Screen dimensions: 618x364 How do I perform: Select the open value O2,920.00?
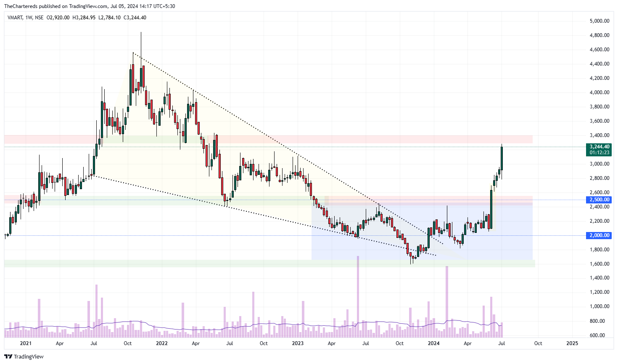pyautogui.click(x=58, y=18)
